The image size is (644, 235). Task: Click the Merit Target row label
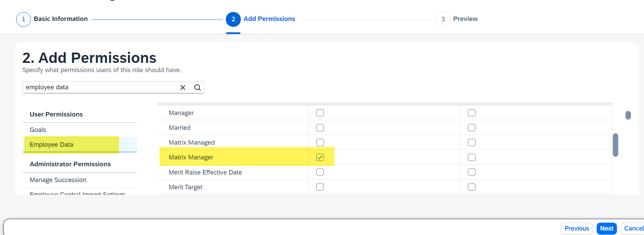pos(186,187)
